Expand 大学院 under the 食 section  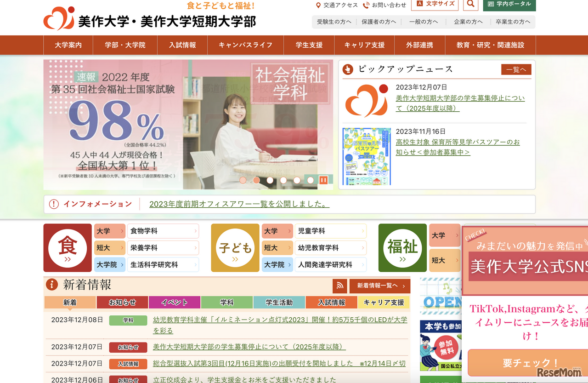109,264
